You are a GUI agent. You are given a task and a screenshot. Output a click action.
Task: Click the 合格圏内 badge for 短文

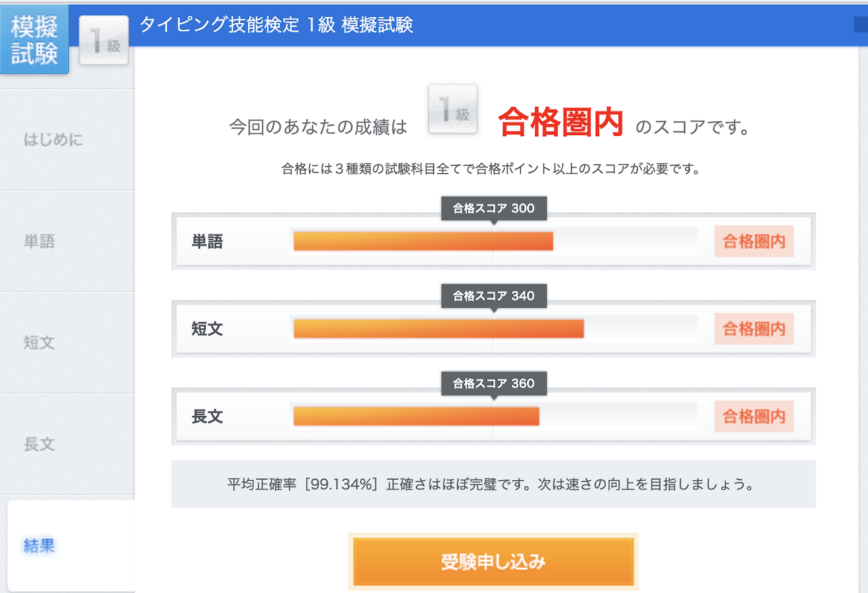click(753, 329)
